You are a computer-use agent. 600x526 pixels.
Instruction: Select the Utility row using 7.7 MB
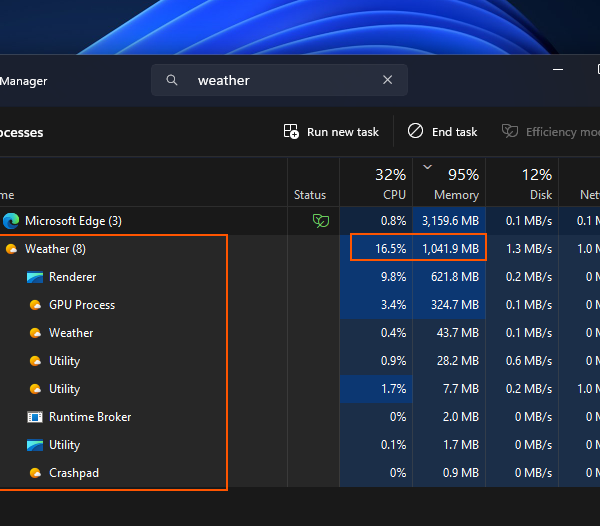(x=300, y=389)
